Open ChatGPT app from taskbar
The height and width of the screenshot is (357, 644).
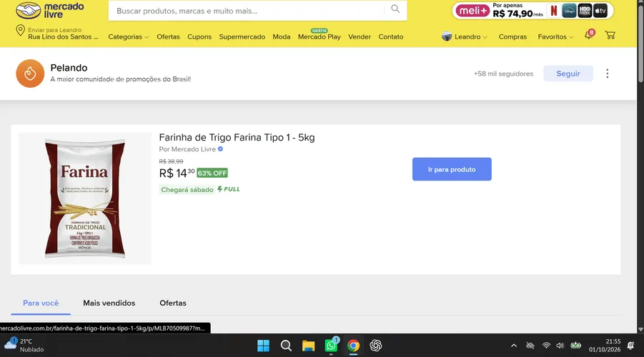coord(375,346)
